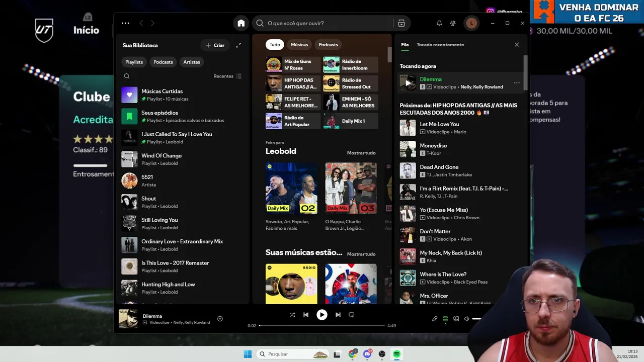
Task: Select Where Is The Love? in queue
Action: click(x=460, y=278)
